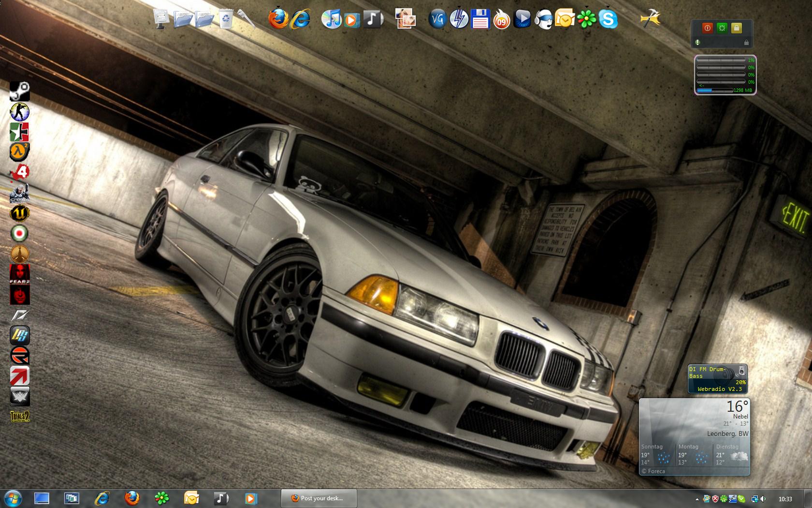Click Leonberg, BW location in weather gadget

[728, 433]
